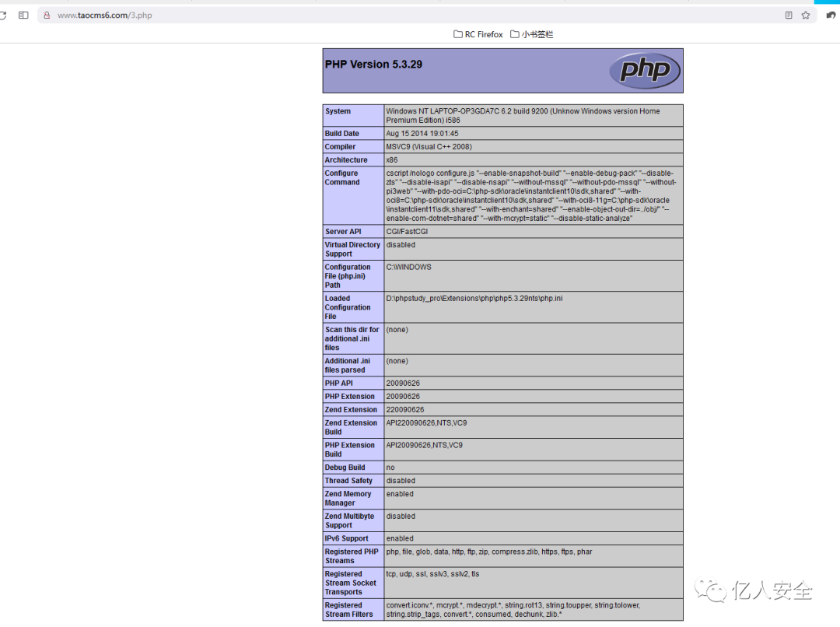Click the Virtual Directory Support label
The image size is (840, 627).
click(352, 249)
